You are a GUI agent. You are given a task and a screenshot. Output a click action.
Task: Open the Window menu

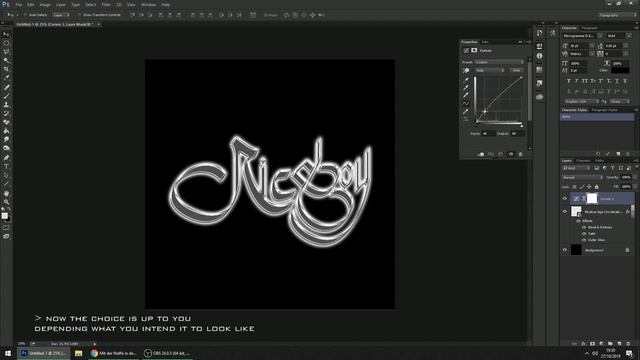coord(148,4)
